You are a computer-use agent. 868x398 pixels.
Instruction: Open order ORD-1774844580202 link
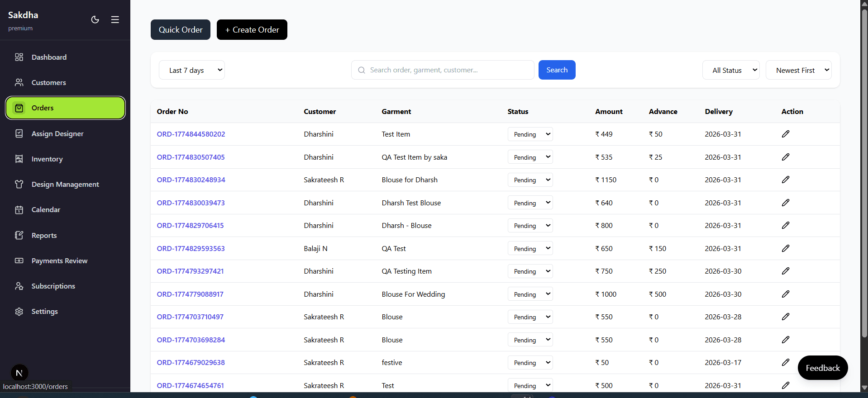tap(191, 134)
